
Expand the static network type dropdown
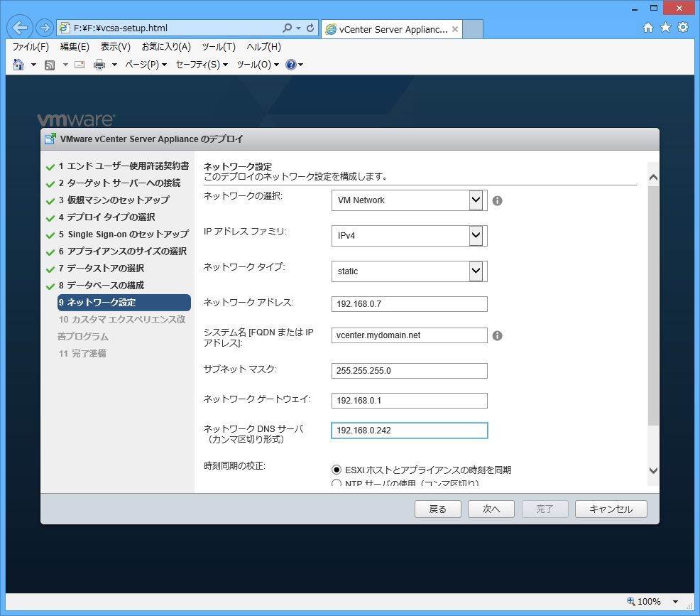click(476, 271)
